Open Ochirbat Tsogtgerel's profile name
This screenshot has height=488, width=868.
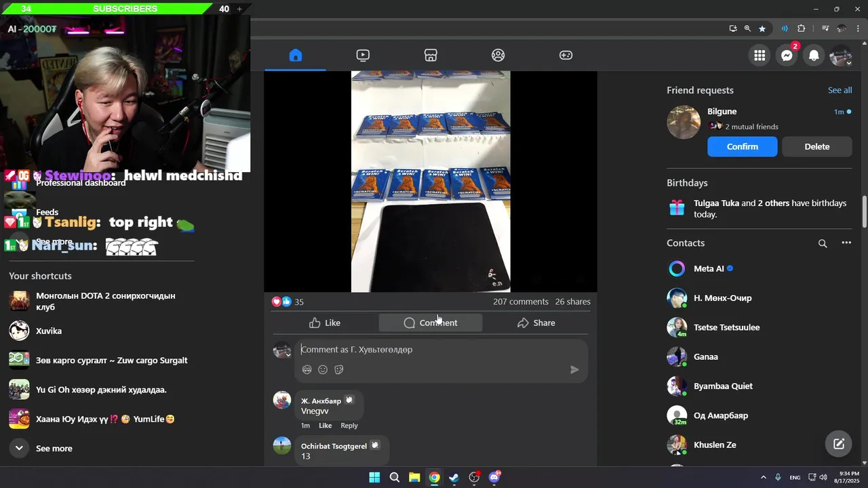pyautogui.click(x=334, y=446)
